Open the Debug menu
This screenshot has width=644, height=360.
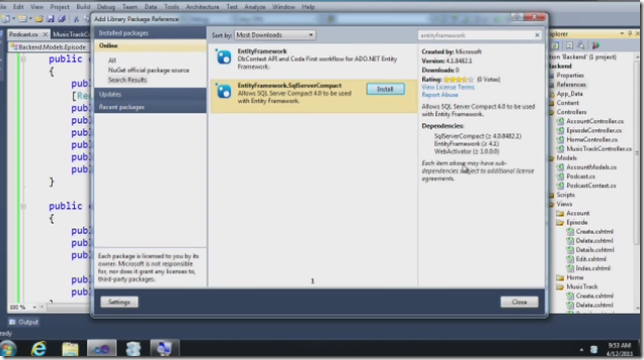tap(106, 7)
